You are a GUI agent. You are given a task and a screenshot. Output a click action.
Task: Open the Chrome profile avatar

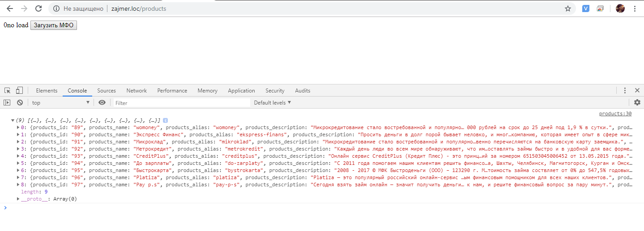620,8
